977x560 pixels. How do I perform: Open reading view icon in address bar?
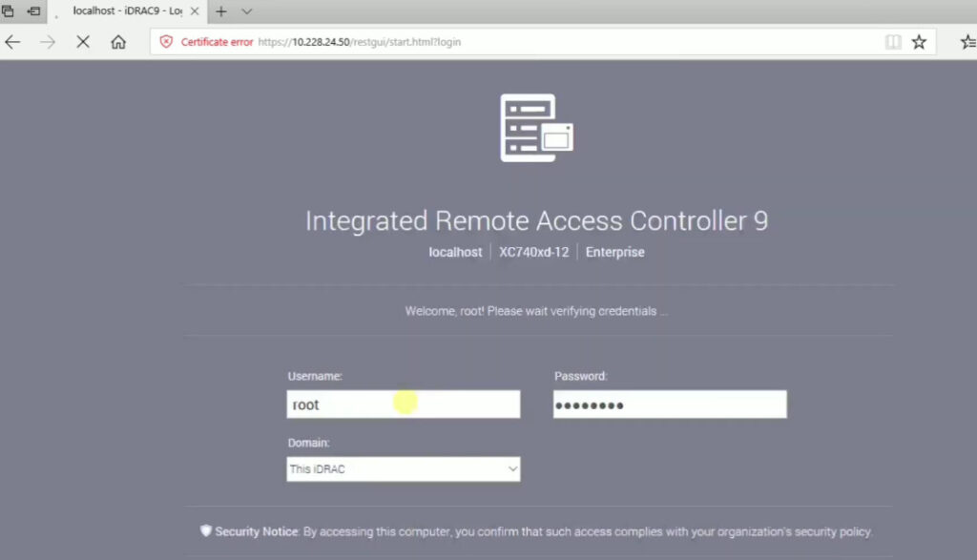pos(893,42)
